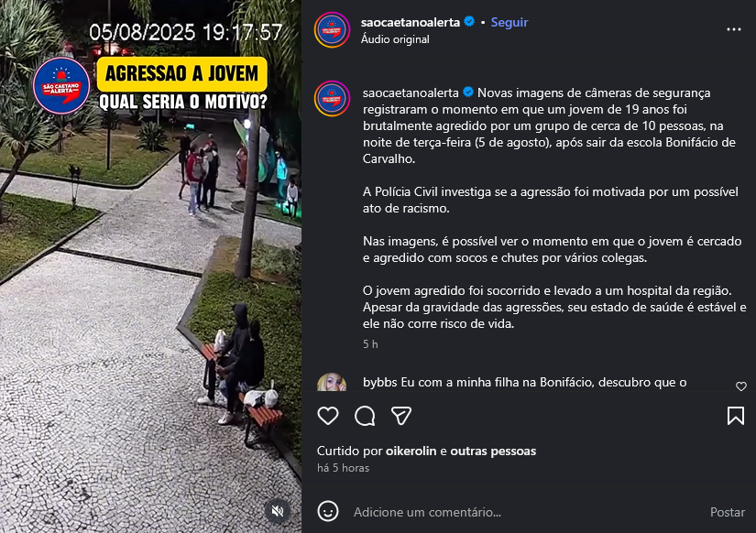756x533 pixels.
Task: Click the security camera video to pause
Action: [150, 266]
